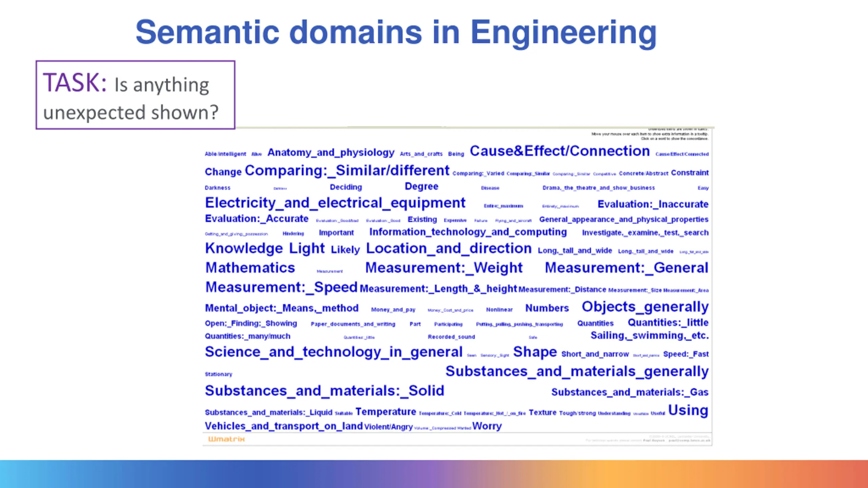Viewport: 868px width, 488px height.
Task: Click the Hindering tag
Action: tap(293, 233)
